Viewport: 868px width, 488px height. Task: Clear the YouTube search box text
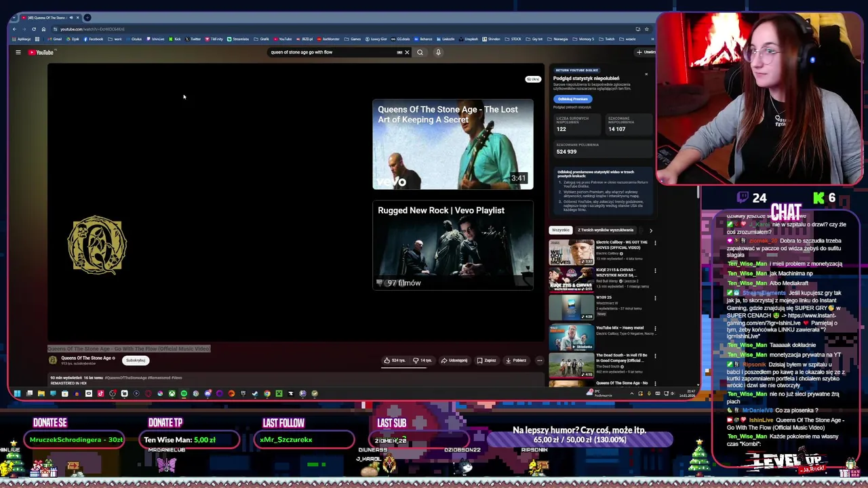(407, 52)
